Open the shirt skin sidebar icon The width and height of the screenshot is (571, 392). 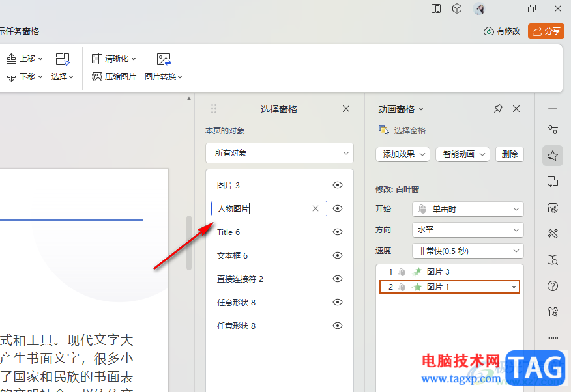[x=553, y=312]
